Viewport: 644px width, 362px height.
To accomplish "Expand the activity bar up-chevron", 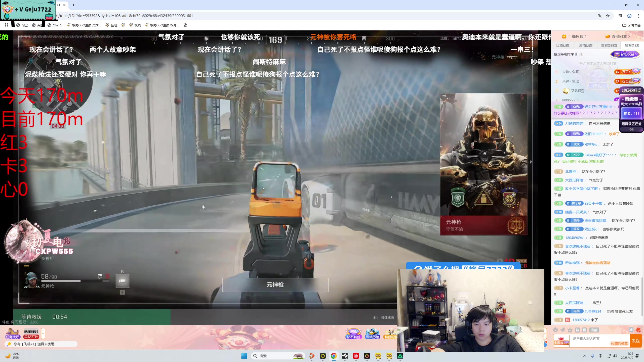I will point(43,334).
